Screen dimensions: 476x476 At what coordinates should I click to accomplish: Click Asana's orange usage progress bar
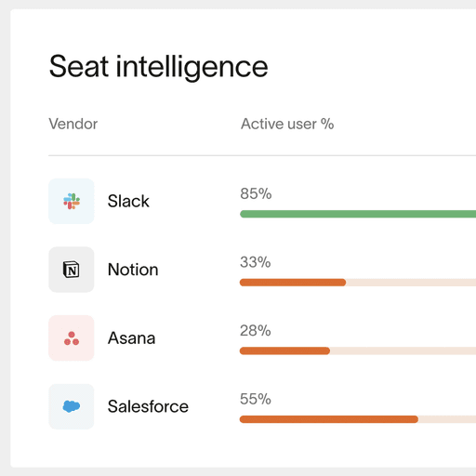coord(284,350)
